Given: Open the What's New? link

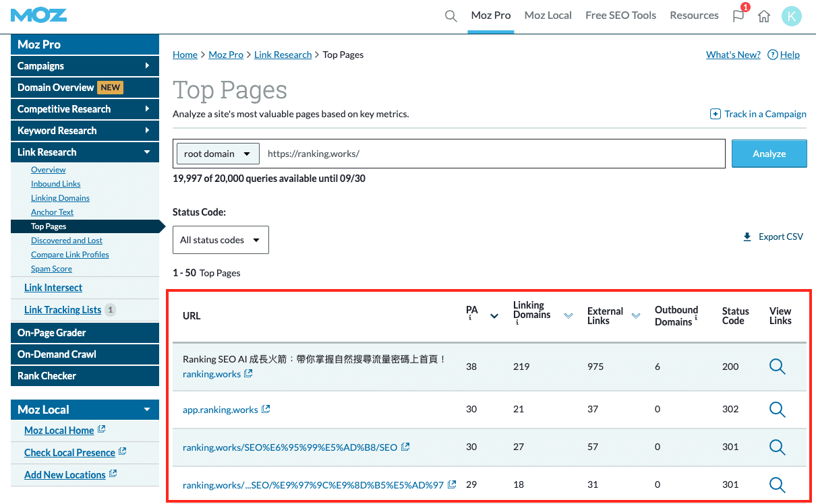Looking at the screenshot, I should point(733,55).
